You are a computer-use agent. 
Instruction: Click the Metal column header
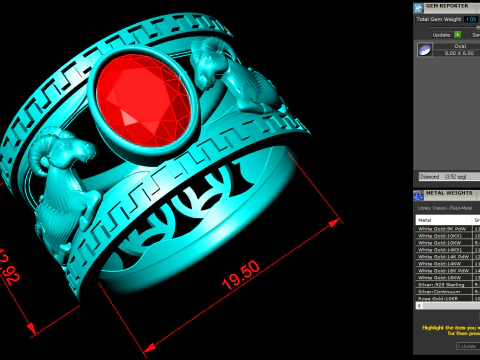point(444,220)
